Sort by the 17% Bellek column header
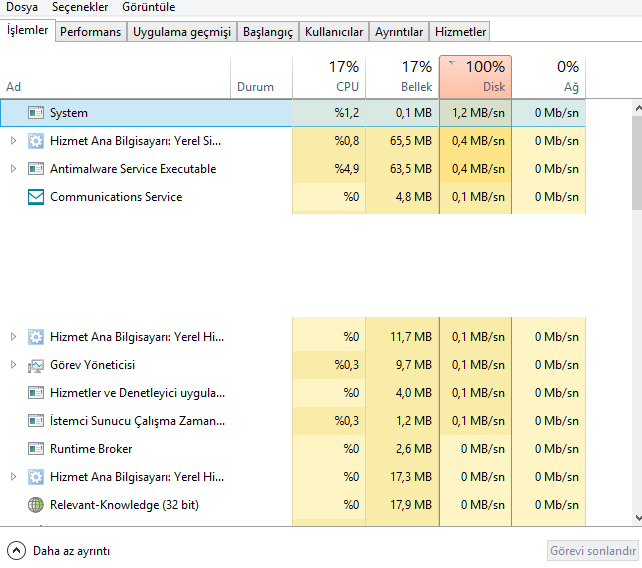Viewport: 642px width, 568px height. pyautogui.click(x=402, y=78)
